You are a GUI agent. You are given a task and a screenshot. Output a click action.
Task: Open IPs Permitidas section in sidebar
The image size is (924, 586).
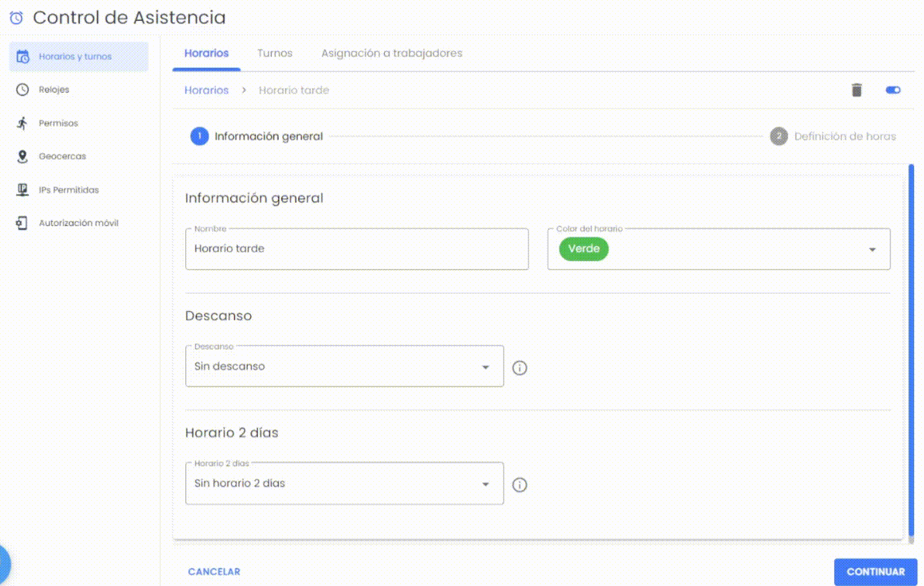[x=79, y=190]
